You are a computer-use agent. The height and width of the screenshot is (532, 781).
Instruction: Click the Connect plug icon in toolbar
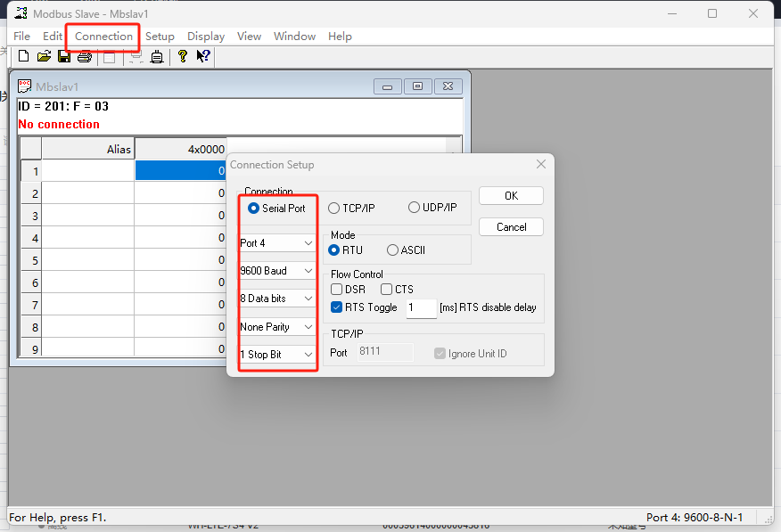click(x=157, y=57)
